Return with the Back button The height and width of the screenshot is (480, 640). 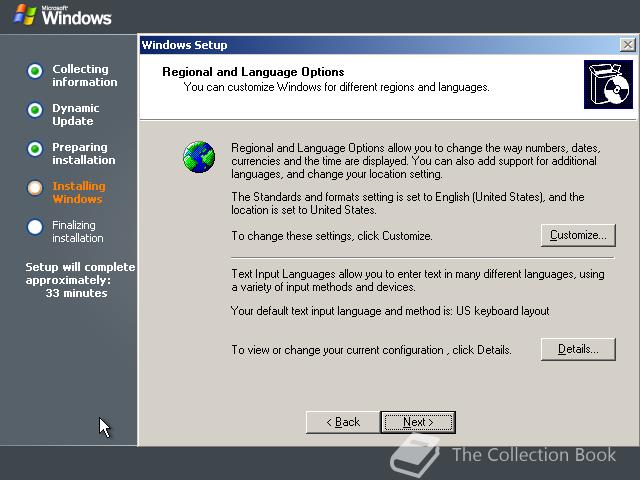tap(343, 422)
